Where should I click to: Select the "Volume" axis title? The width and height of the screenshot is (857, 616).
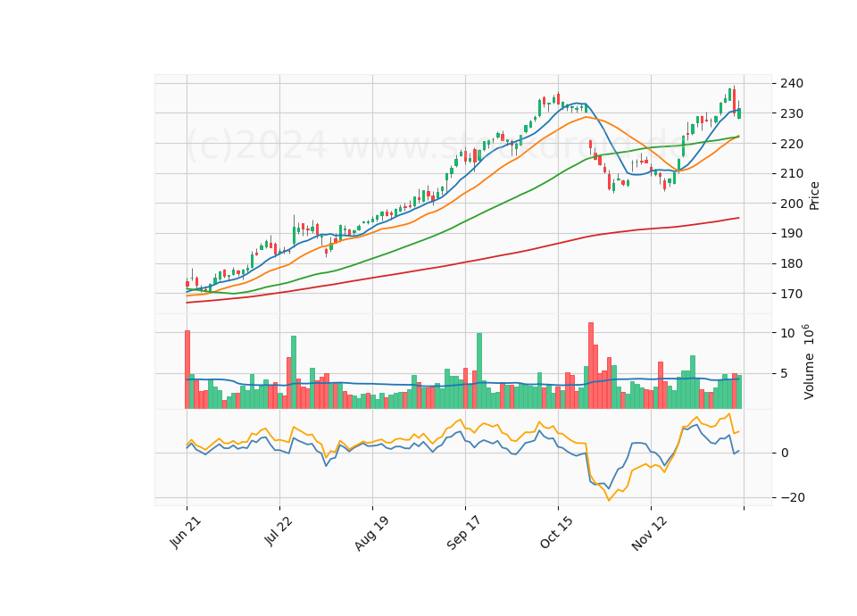(x=809, y=376)
